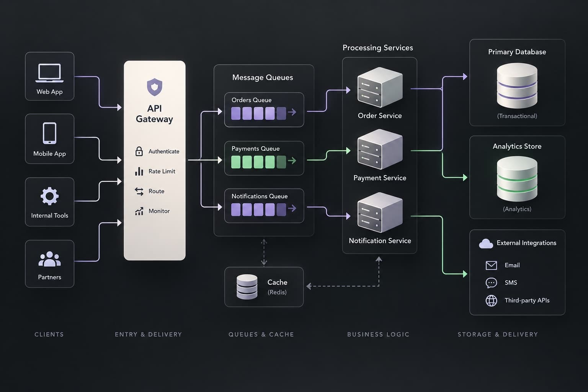
Task: Click the Authenticate label
Action: coord(164,151)
